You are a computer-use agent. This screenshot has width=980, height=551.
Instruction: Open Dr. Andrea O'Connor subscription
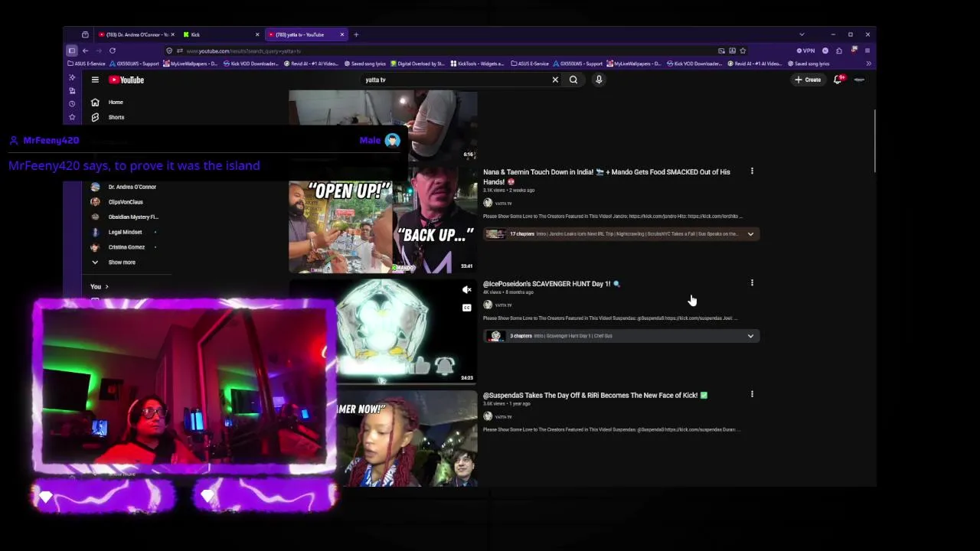[x=124, y=187]
